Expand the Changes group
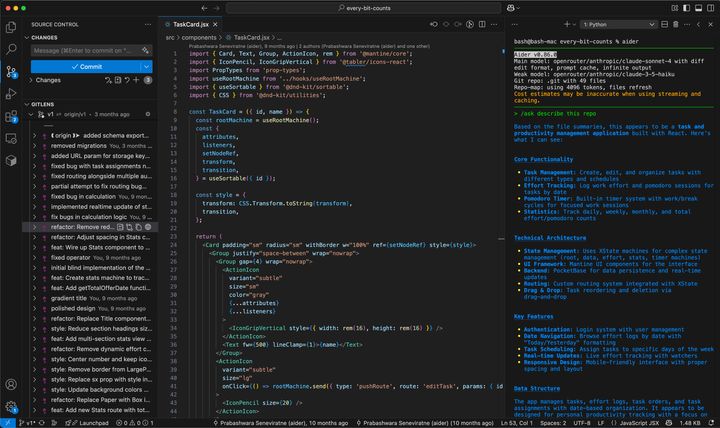 (31, 80)
